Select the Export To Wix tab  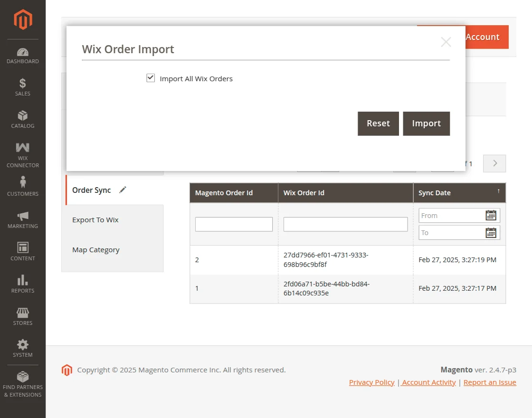(x=95, y=220)
